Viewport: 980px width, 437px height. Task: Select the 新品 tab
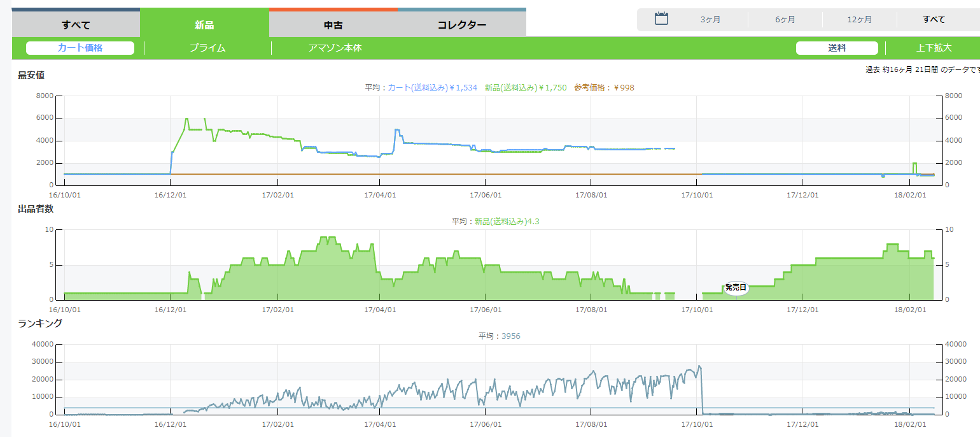click(204, 25)
